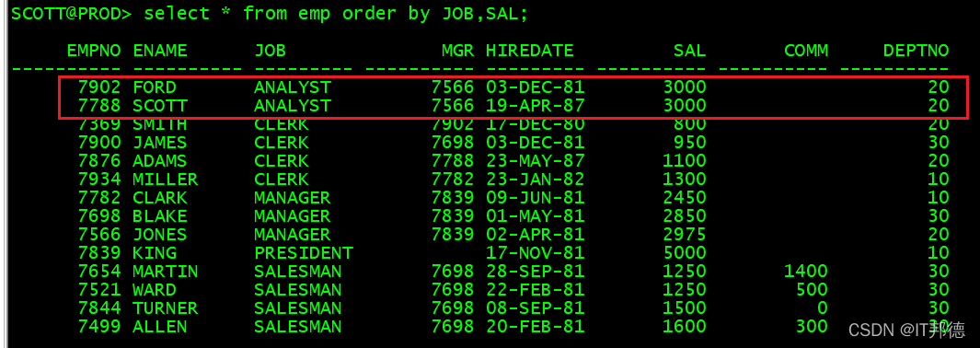
Task: Click the ENAME column header
Action: pyautogui.click(x=160, y=51)
